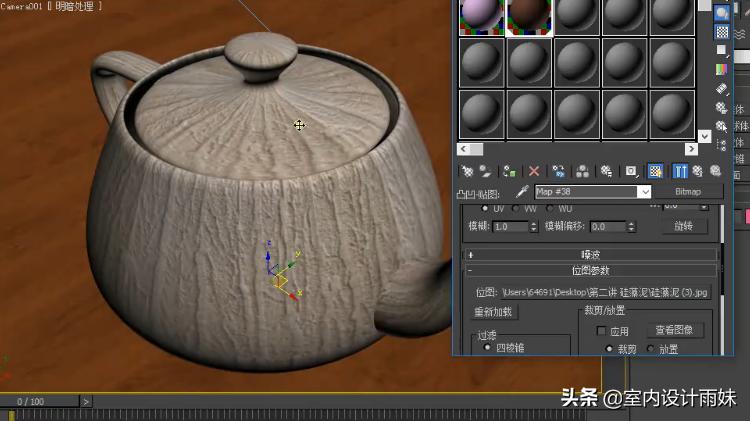Go Forward to Sibling map
The width and height of the screenshot is (750, 421).
(716, 171)
